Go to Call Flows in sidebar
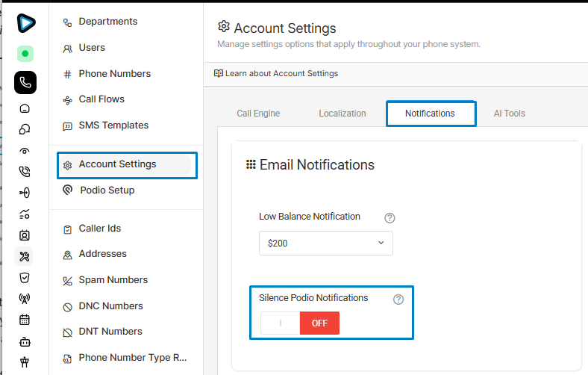The height and width of the screenshot is (375, 588). coord(101,99)
